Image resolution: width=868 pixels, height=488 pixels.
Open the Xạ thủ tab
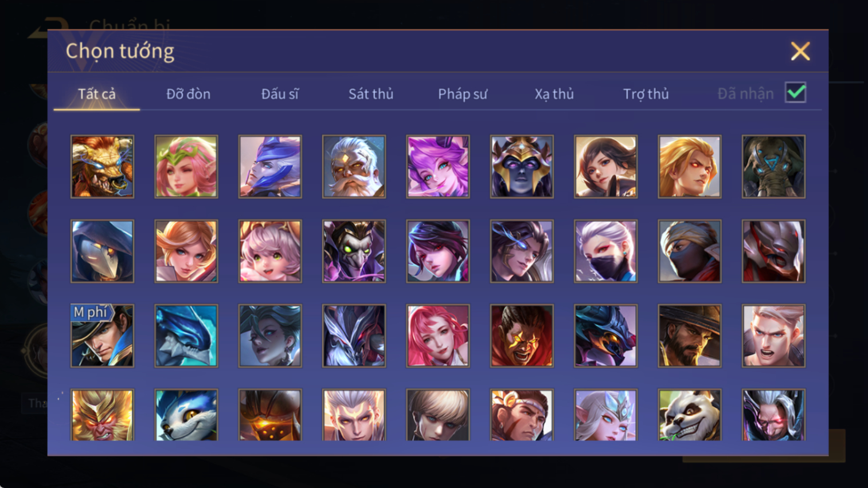coord(554,94)
